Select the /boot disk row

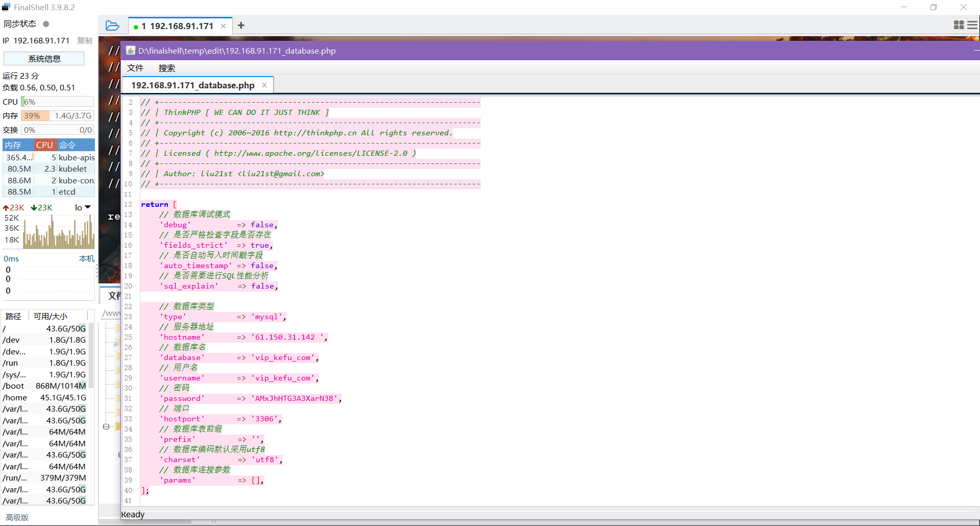pos(44,386)
